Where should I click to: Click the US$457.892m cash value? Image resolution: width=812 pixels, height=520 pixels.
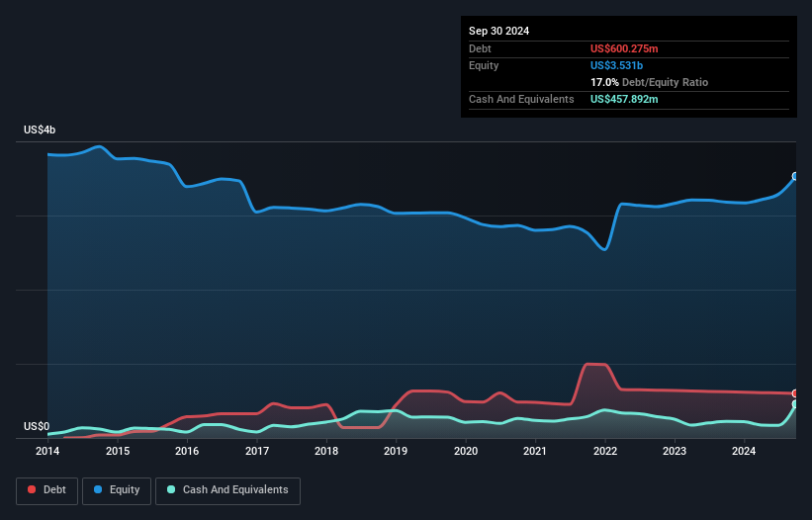click(624, 99)
